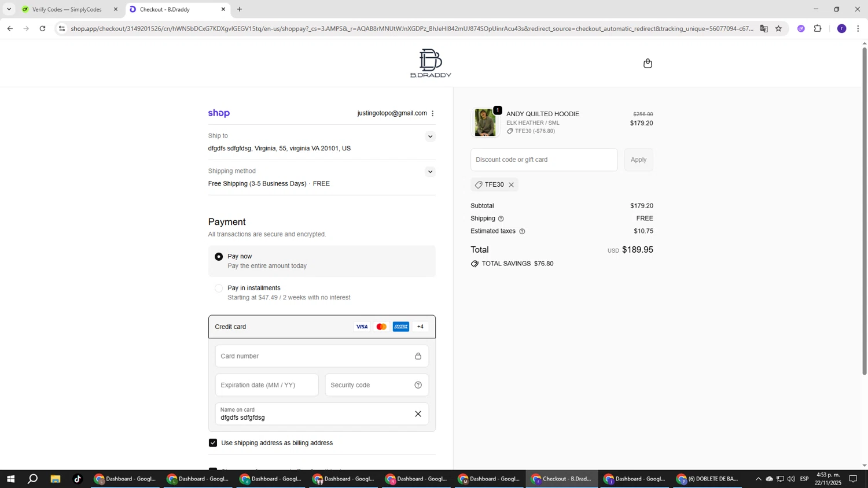Click the Card number field

pos(322,356)
